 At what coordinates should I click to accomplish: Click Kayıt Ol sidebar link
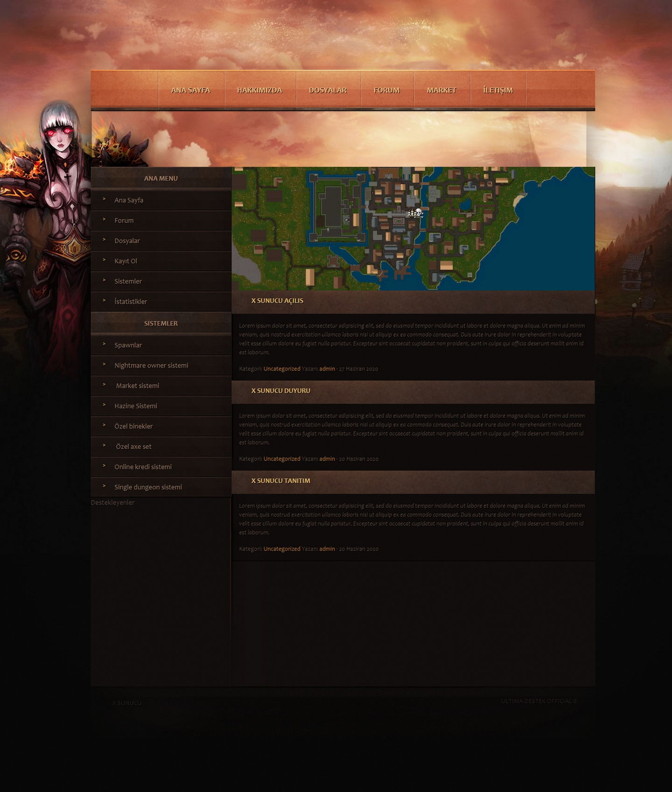click(x=126, y=261)
